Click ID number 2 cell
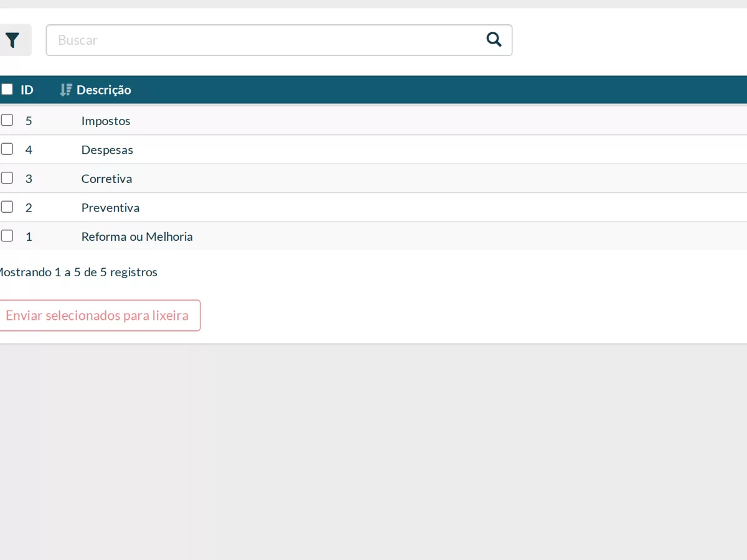 [29, 208]
